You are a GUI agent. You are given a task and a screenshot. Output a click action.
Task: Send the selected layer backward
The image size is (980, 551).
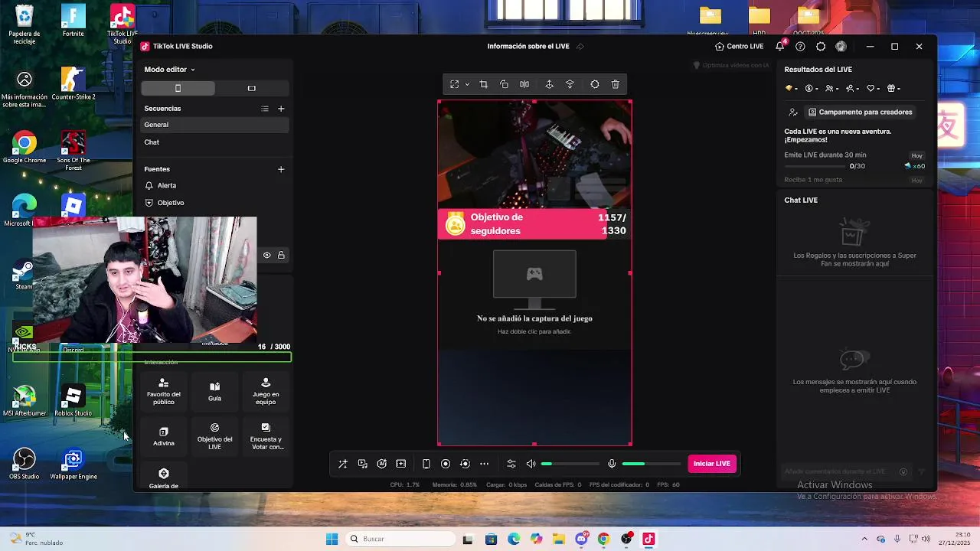[x=570, y=84]
